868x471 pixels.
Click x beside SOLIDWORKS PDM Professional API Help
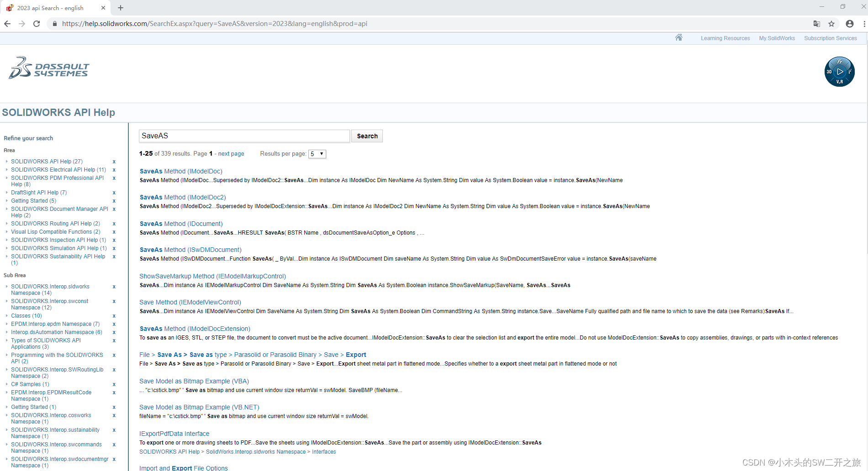pos(114,178)
